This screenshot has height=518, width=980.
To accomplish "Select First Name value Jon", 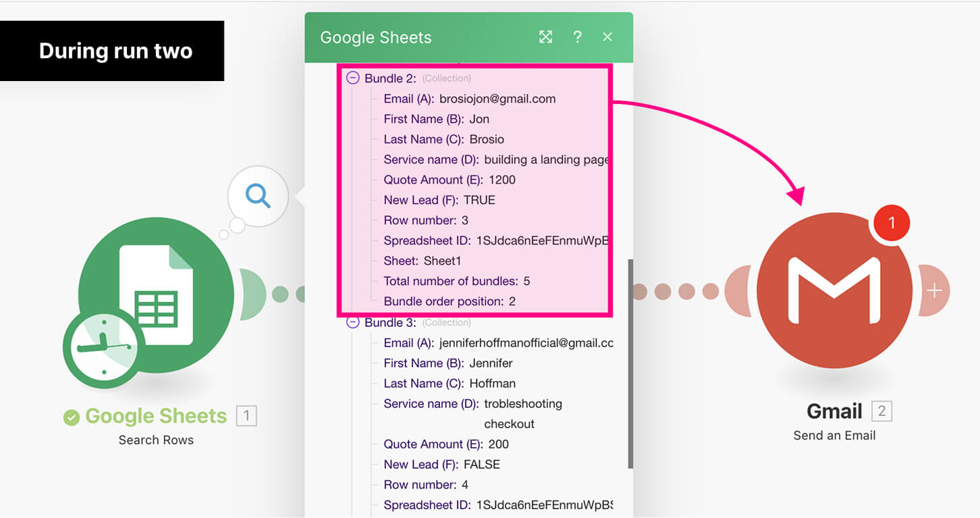I will (479, 119).
